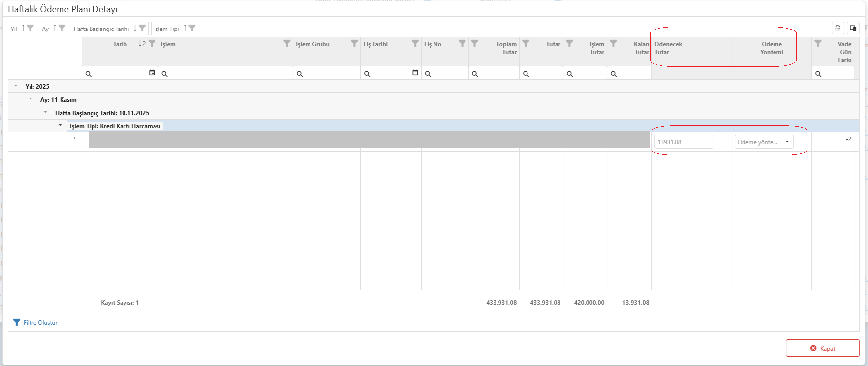
Task: Focus the Fiş No filter search box
Action: click(x=445, y=73)
